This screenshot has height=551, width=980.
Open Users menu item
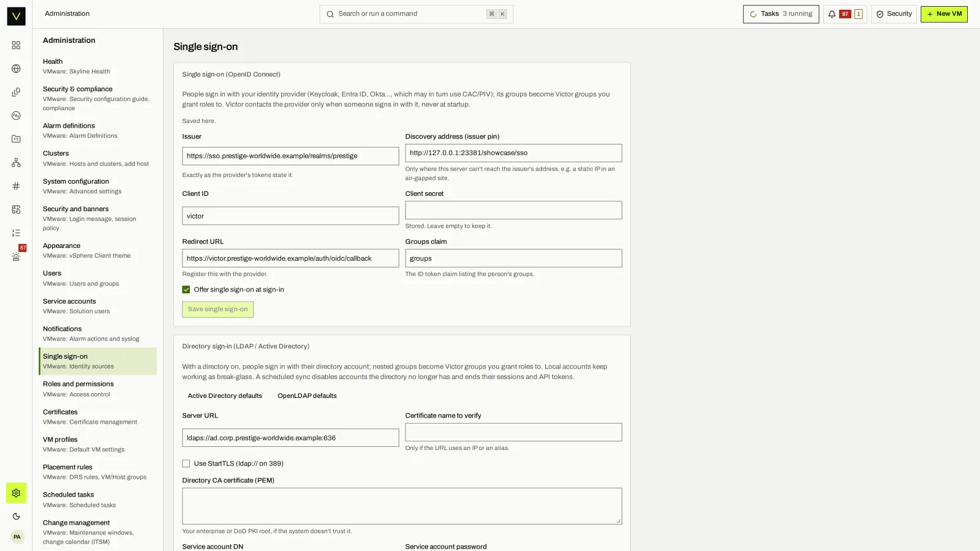tap(97, 279)
